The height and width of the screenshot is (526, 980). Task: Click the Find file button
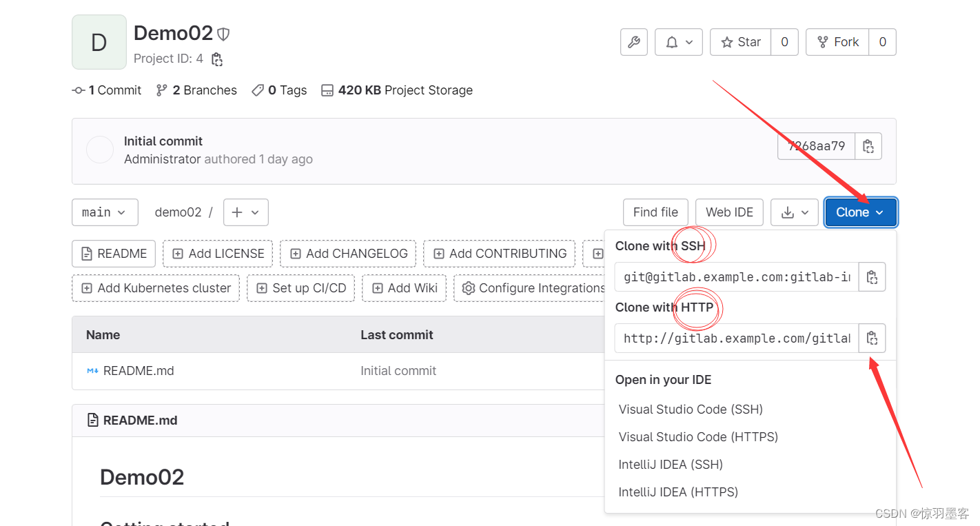(655, 212)
